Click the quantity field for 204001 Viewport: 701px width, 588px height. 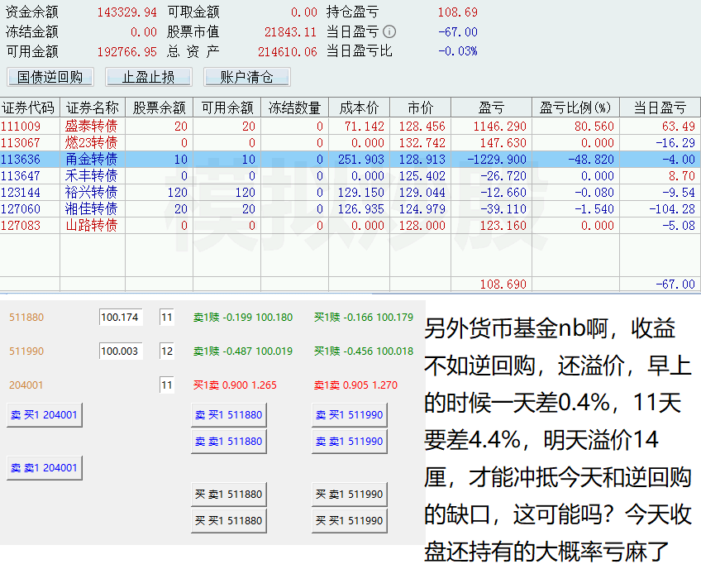tap(167, 385)
